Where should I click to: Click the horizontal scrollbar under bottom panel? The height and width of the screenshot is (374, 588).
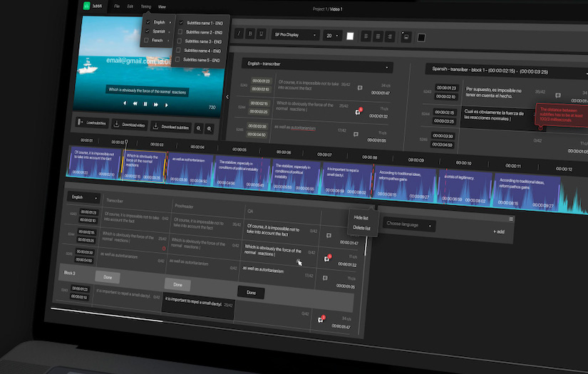107,315
